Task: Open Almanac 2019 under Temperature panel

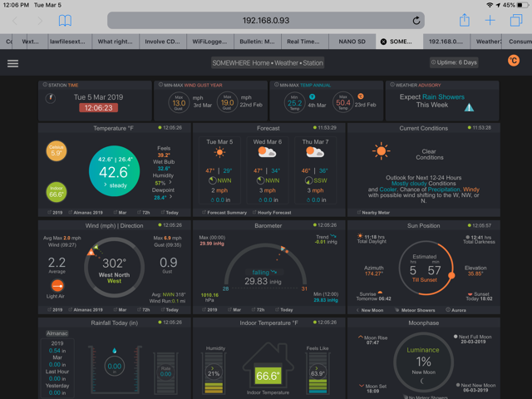Action: (x=86, y=212)
